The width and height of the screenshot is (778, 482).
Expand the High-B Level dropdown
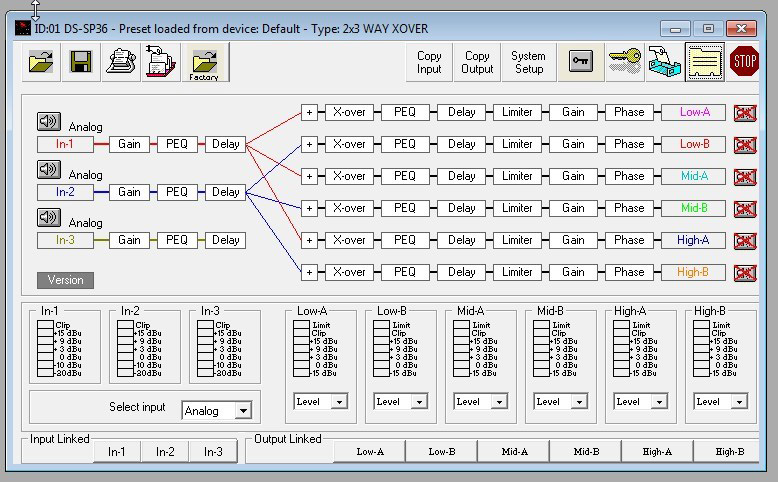pos(738,402)
